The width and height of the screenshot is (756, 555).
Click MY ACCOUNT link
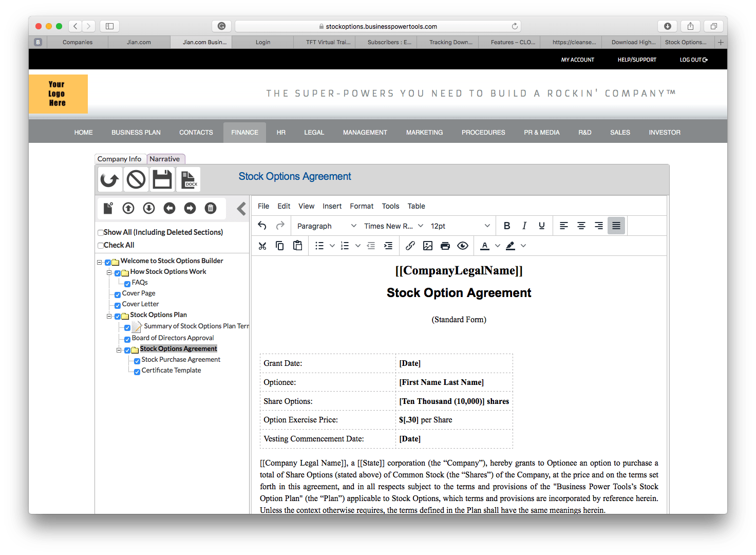(578, 60)
